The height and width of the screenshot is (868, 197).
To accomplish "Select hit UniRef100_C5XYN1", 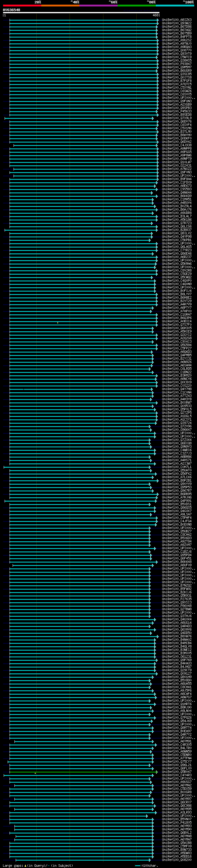I will pyautogui.click(x=177, y=88).
